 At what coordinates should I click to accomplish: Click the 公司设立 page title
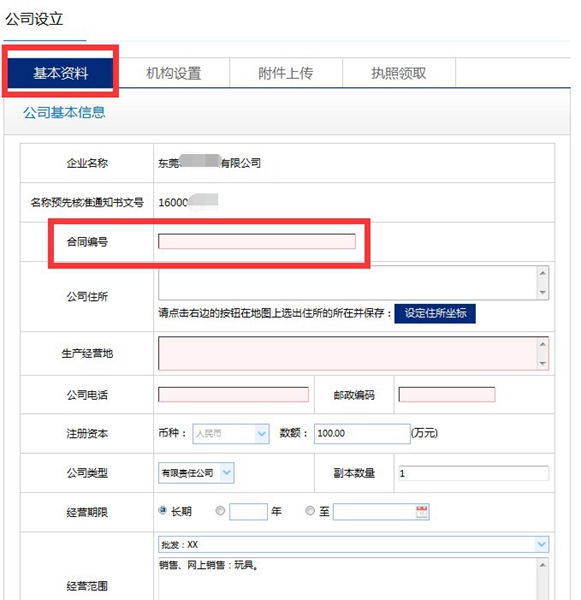coord(34,19)
